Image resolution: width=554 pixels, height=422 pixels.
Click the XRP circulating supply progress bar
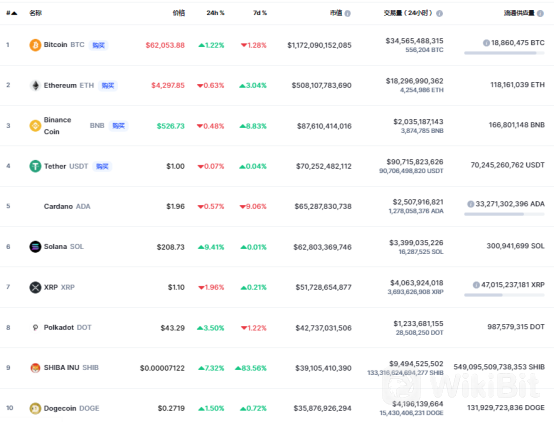504,295
